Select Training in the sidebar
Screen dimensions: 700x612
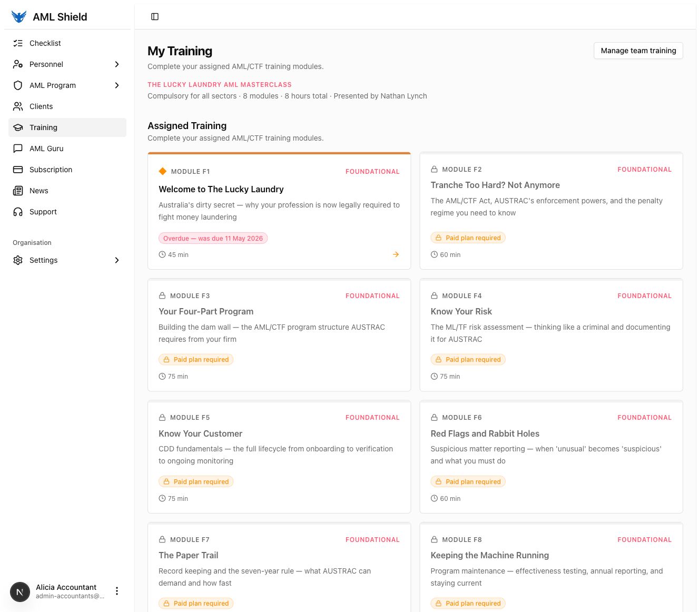[x=67, y=127]
